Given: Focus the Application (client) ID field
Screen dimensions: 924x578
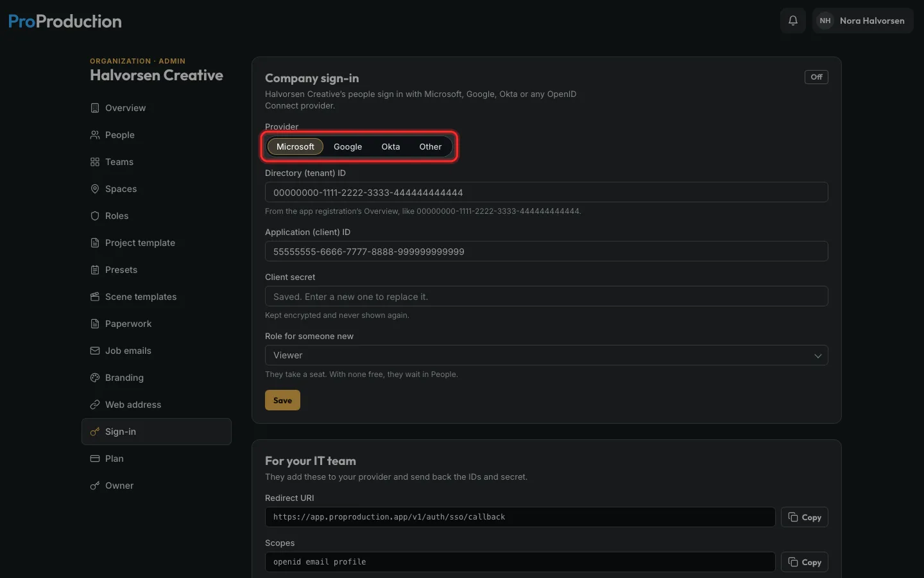Looking at the screenshot, I should pos(547,251).
